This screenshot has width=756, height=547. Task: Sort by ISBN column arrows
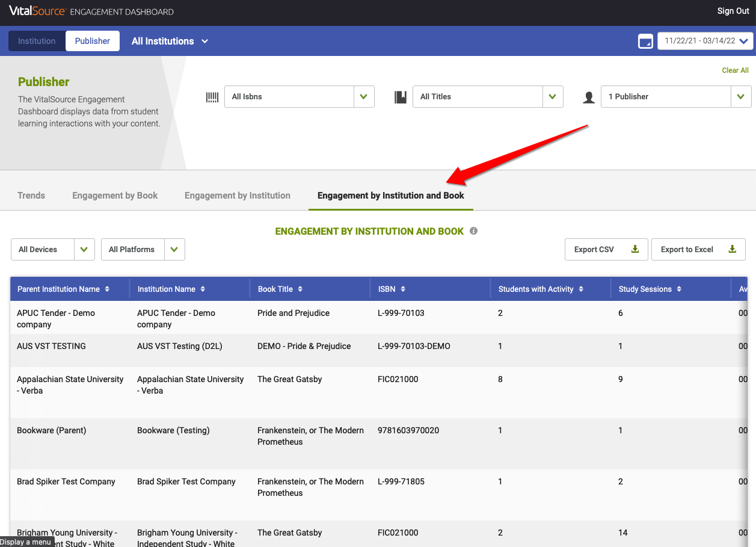403,289
